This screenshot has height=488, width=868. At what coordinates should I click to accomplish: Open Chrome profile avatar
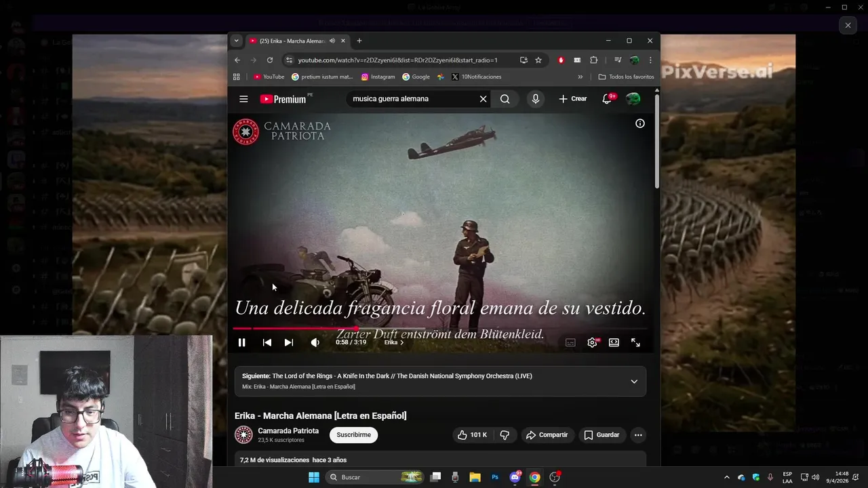pos(634,60)
